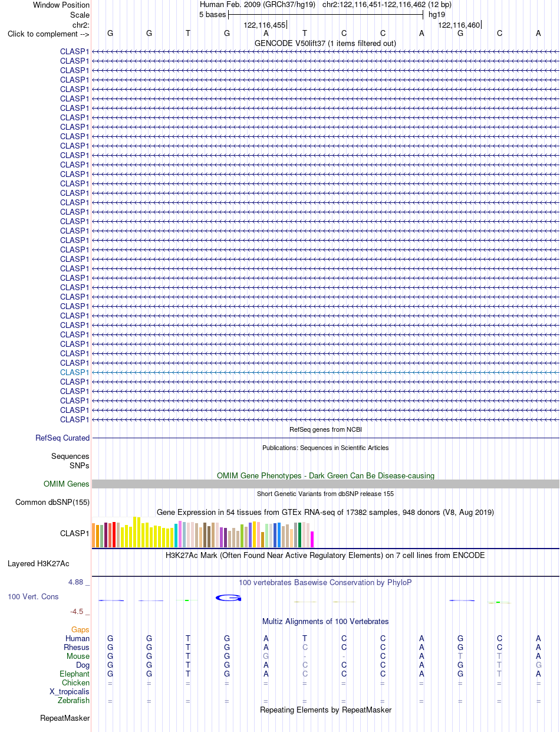Click the Sequences track label
Viewport: 560px width, 732px height.
tap(70, 457)
